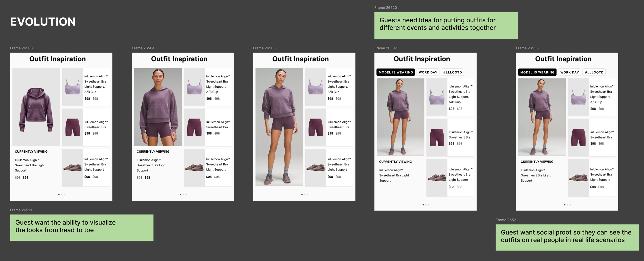Click the sneakers thumbnail in Frame 26503

[x=73, y=168]
